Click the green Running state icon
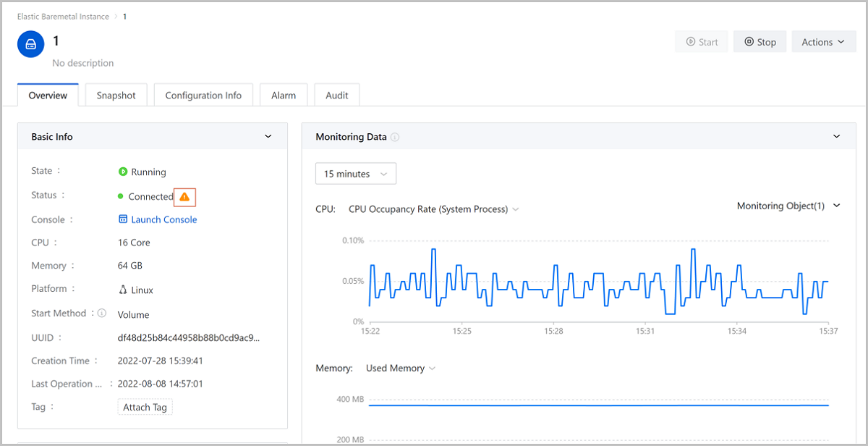 [x=123, y=172]
